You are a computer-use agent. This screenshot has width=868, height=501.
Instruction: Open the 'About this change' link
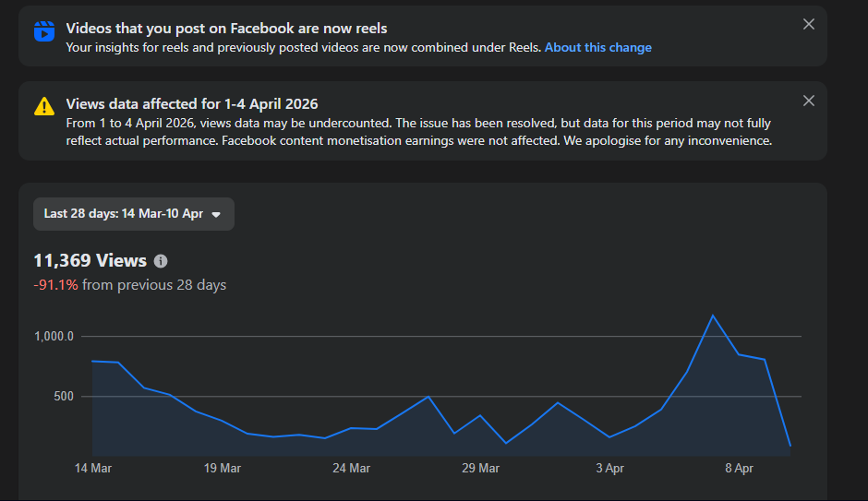pyautogui.click(x=597, y=47)
